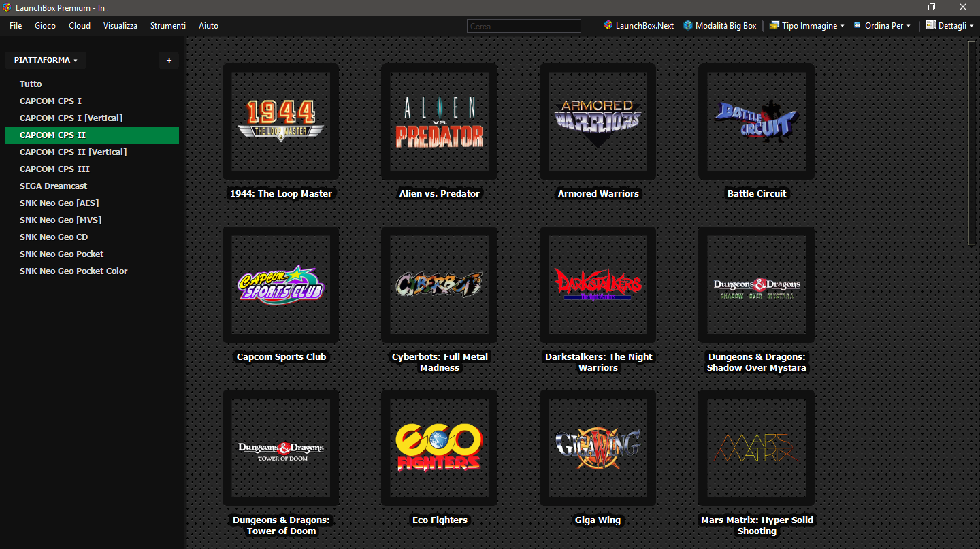Viewport: 980px width, 549px height.
Task: Click the 'Battle Circuit' title text
Action: tap(757, 193)
